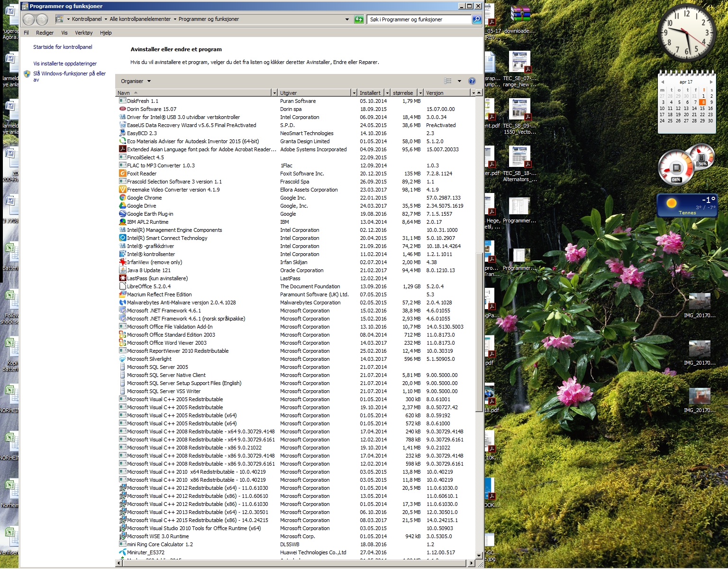The image size is (728, 569).
Task: Select the Foxit Reader program icon
Action: pyautogui.click(x=123, y=174)
